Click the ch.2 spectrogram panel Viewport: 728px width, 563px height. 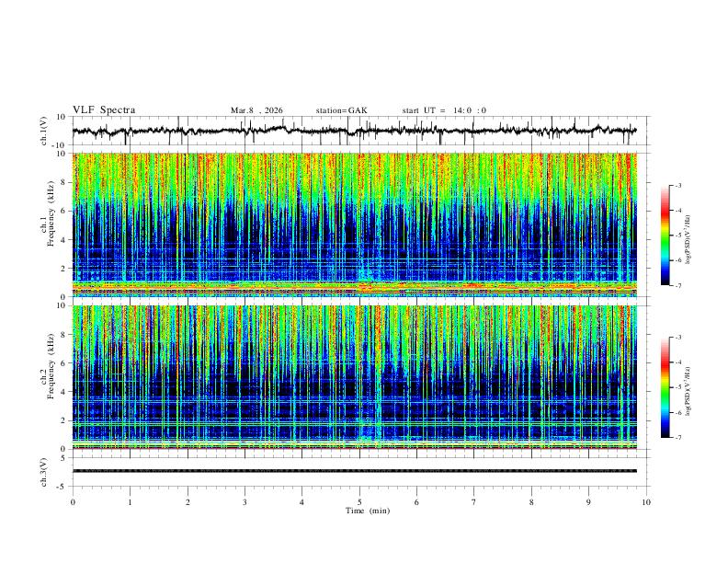(354, 377)
